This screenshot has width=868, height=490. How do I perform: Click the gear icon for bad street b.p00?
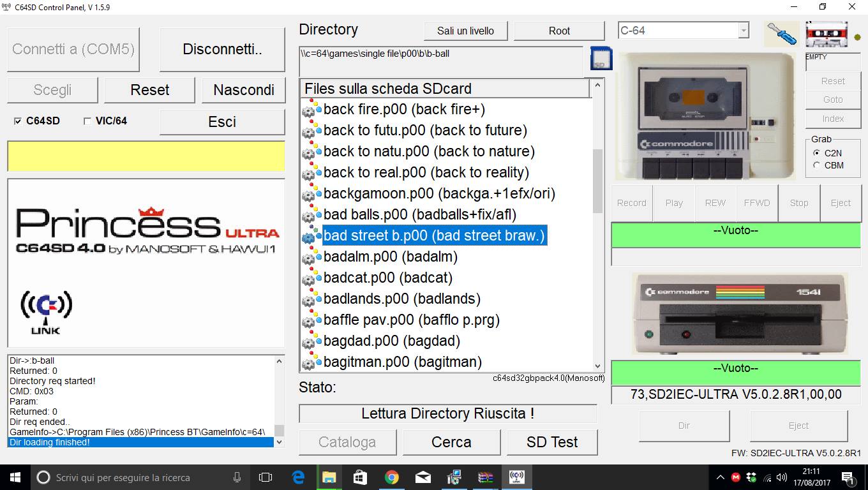[x=311, y=236]
